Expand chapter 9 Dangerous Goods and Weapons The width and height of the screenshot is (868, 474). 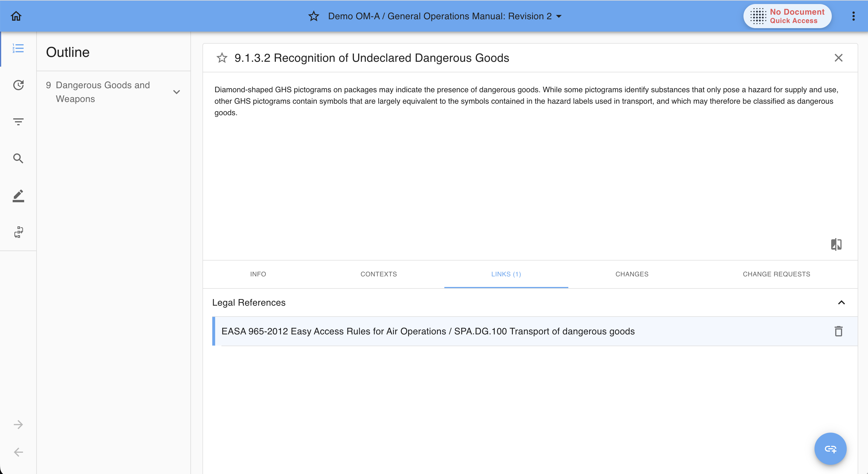177,92
